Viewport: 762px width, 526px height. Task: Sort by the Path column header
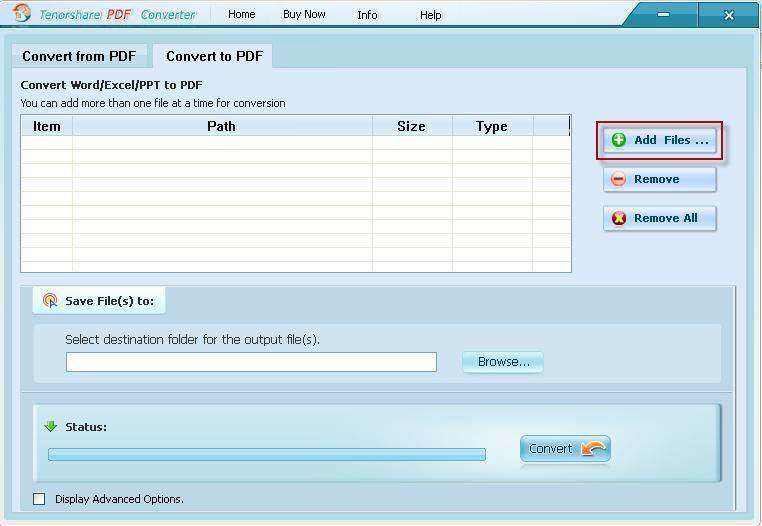(222, 126)
